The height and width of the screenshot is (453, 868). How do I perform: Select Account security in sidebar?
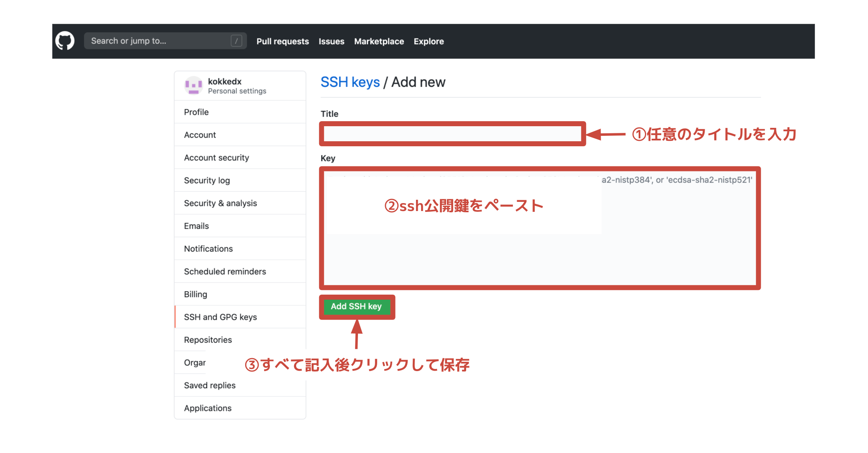click(x=216, y=158)
